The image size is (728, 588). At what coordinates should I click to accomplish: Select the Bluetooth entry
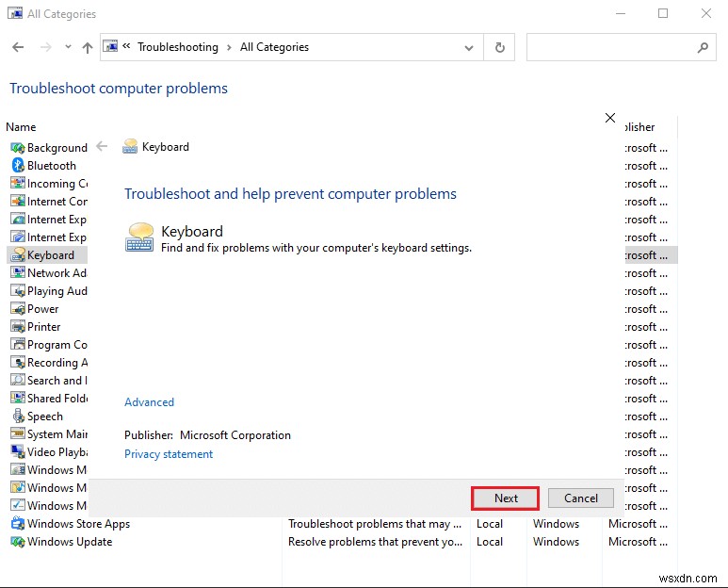(51, 165)
